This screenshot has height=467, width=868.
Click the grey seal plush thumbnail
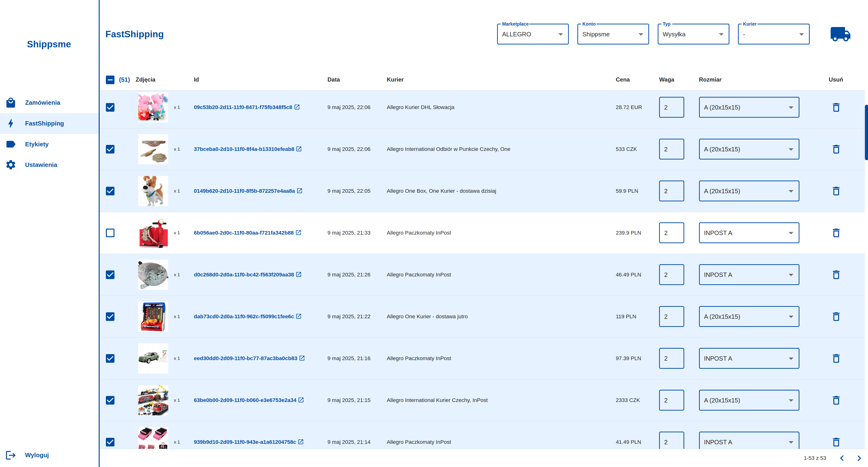(x=153, y=275)
